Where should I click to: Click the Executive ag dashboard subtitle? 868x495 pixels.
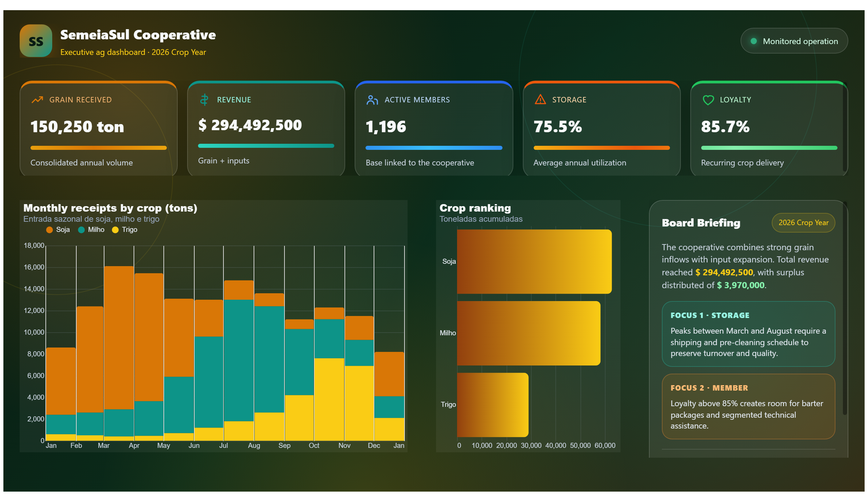click(133, 52)
